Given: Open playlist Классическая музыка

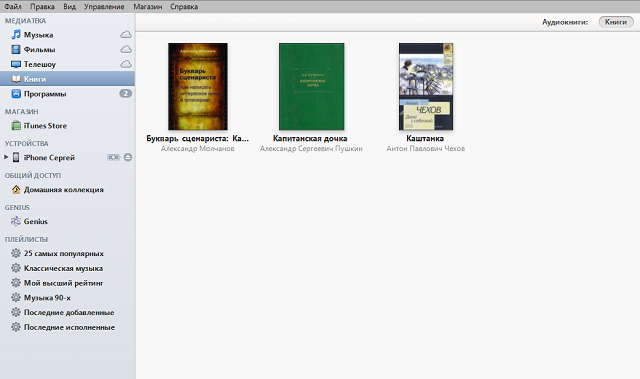Looking at the screenshot, I should pos(63,268).
